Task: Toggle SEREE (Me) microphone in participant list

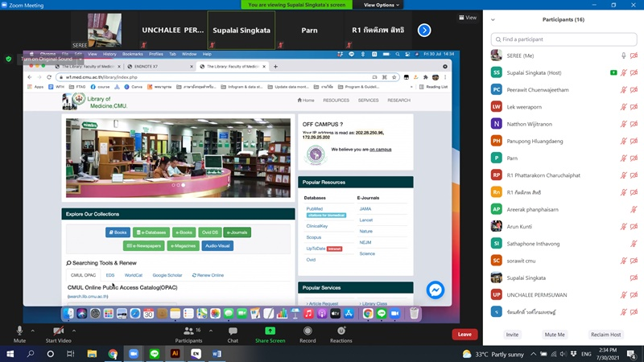Action: tap(623, 56)
